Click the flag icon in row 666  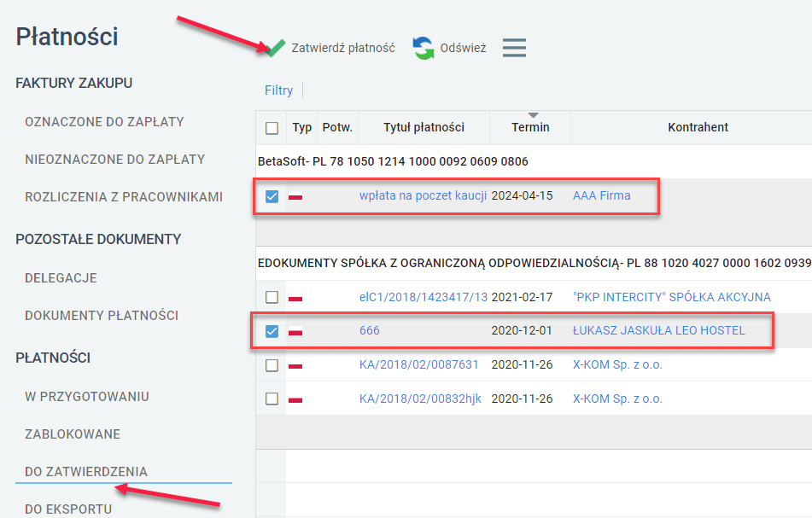tap(295, 331)
